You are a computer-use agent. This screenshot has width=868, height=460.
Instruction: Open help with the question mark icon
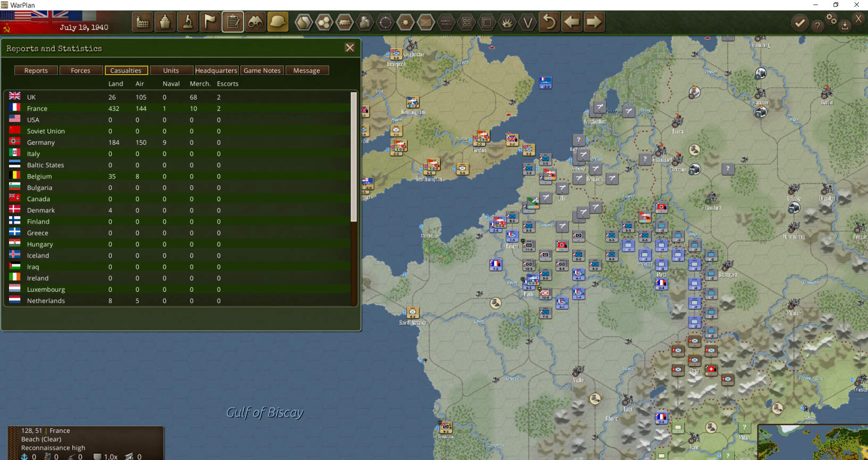(817, 26)
